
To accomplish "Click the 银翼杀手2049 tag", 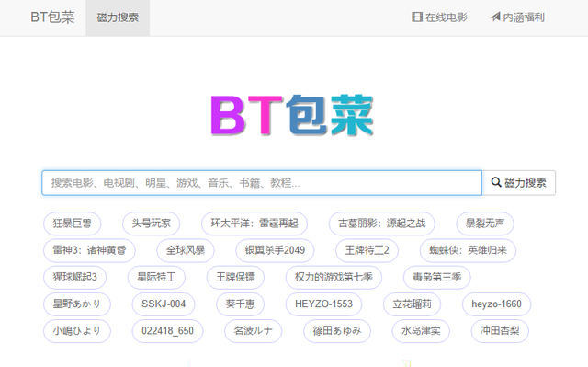I will pos(275,250).
